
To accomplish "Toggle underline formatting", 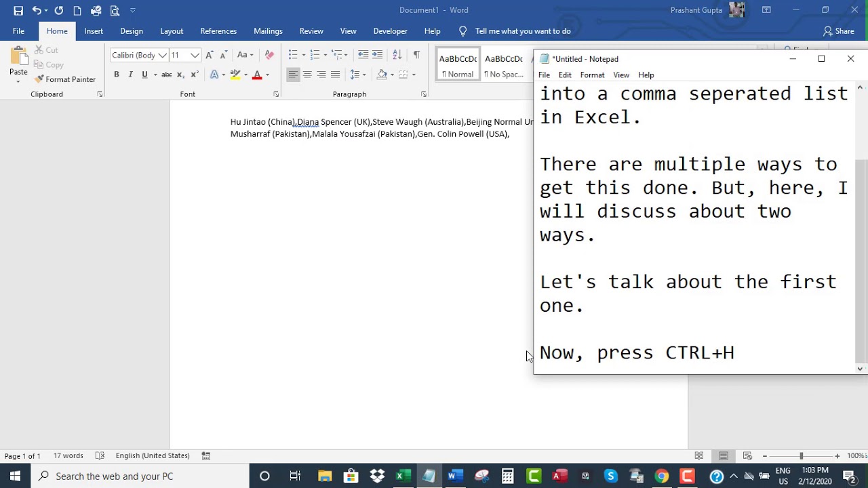I will click(144, 75).
